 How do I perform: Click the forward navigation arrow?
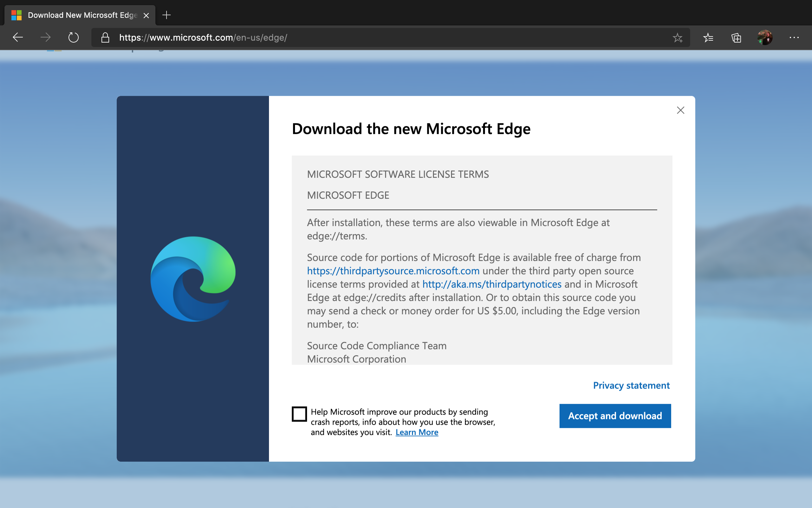(x=46, y=37)
